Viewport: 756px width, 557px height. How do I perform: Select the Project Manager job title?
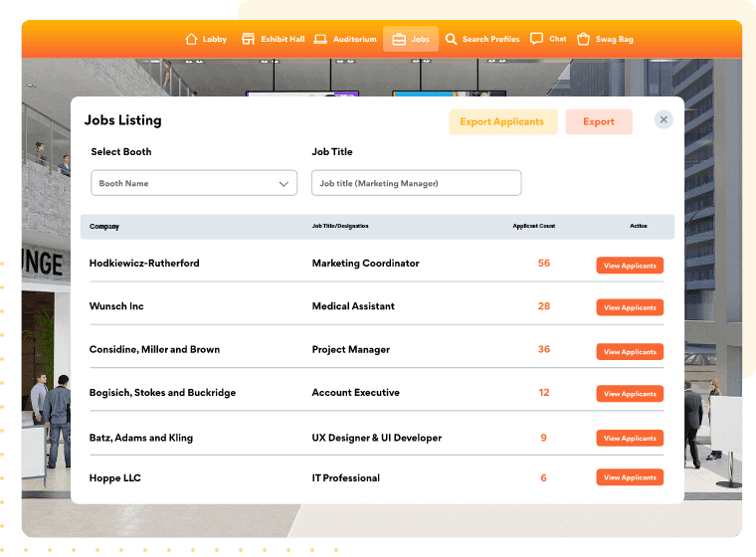click(350, 350)
